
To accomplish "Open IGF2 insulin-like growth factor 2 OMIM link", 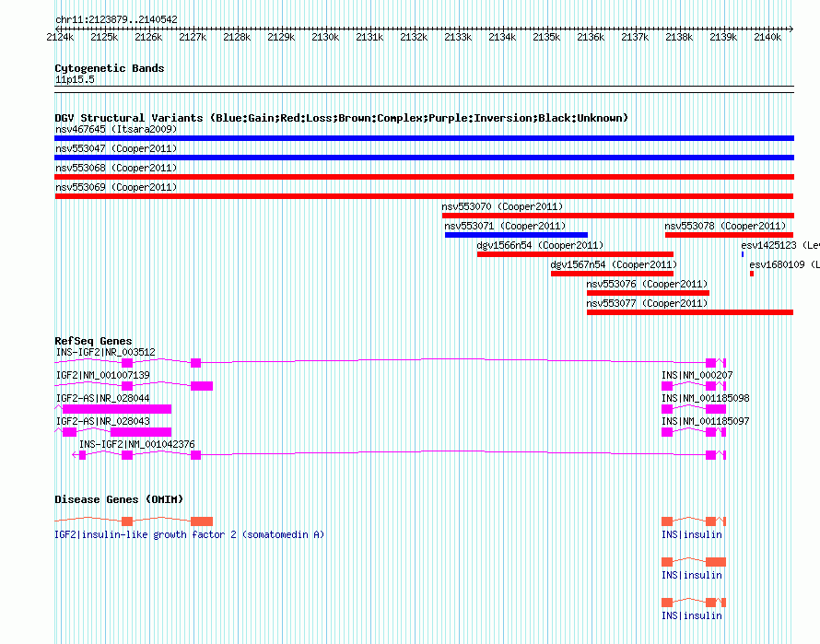I will tap(189, 534).
